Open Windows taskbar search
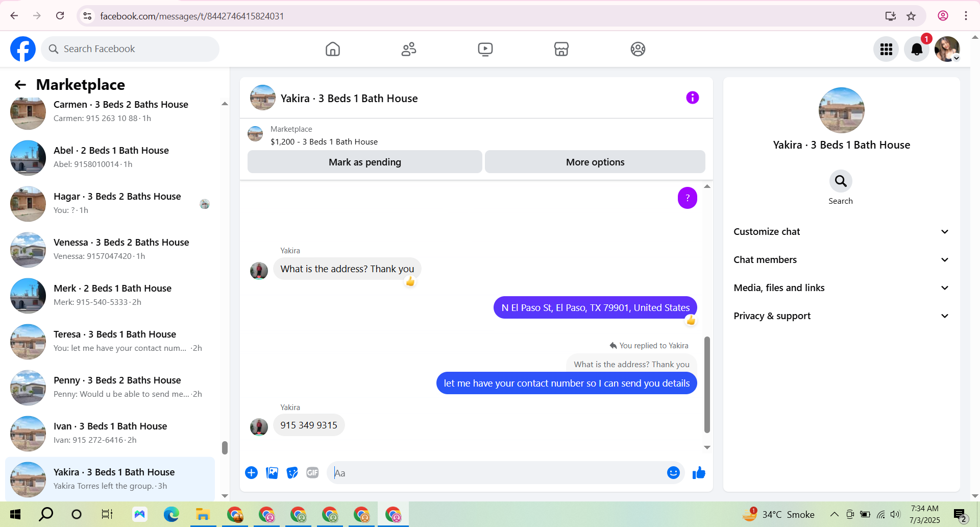980x527 pixels. click(46, 514)
